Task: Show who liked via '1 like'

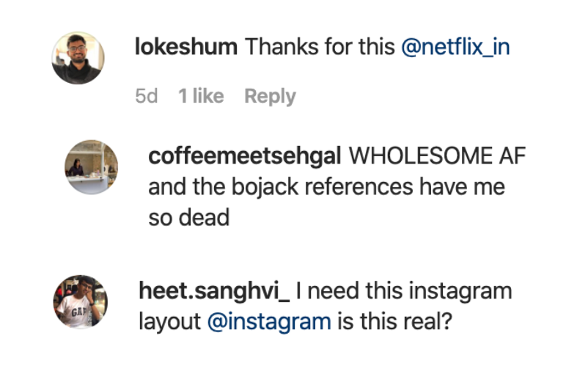Action: [x=201, y=96]
